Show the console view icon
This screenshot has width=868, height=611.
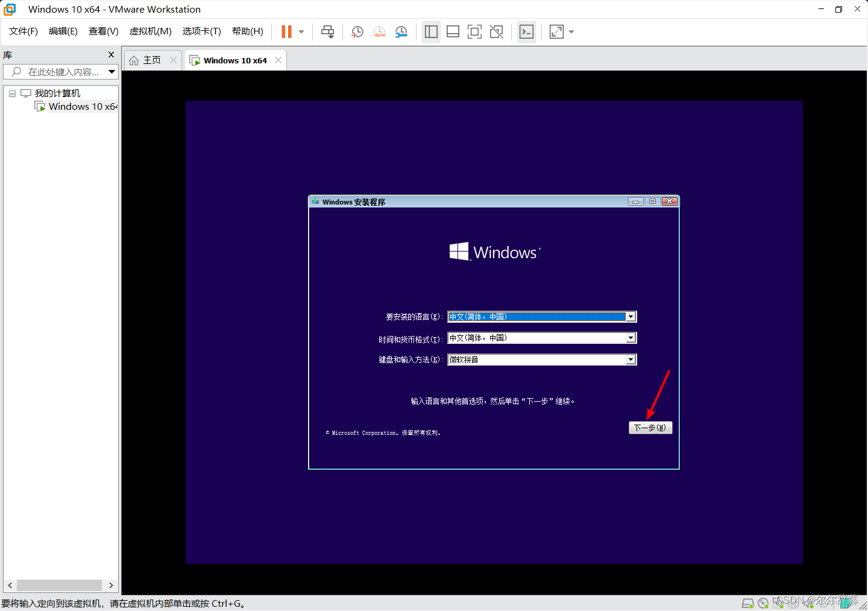coord(526,32)
